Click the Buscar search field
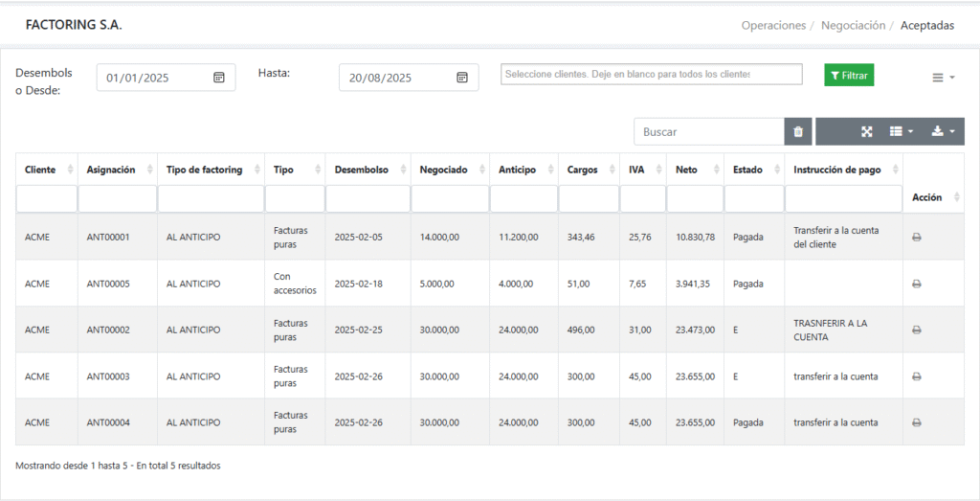The width and height of the screenshot is (980, 501). pyautogui.click(x=708, y=132)
